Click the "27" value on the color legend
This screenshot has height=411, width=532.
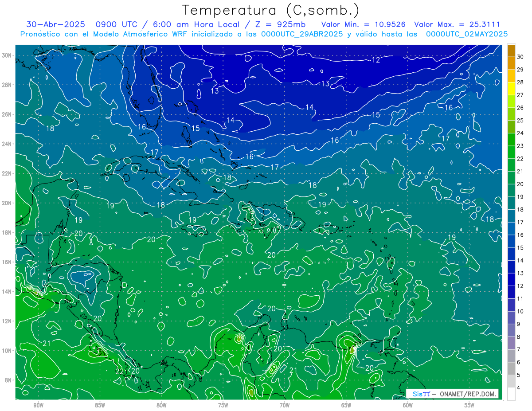(x=520, y=95)
